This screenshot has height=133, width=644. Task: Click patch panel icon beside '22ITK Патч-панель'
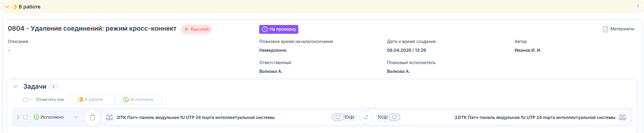pos(622,117)
